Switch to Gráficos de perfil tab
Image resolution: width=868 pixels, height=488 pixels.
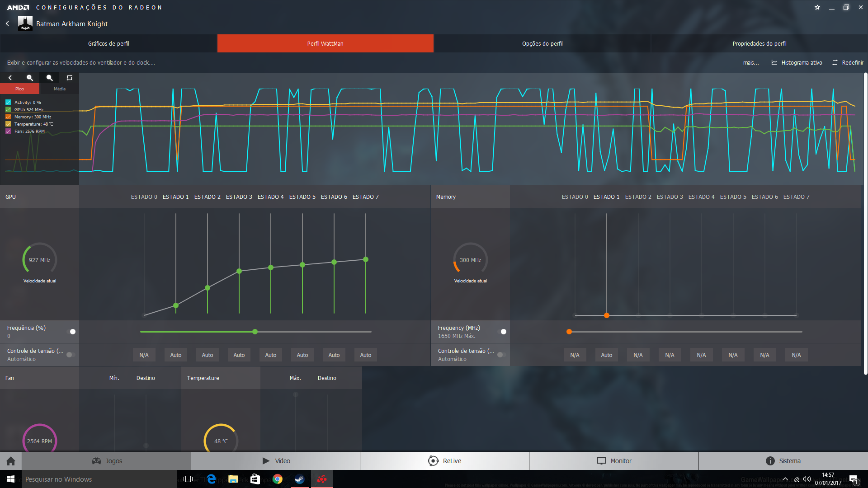click(x=108, y=43)
